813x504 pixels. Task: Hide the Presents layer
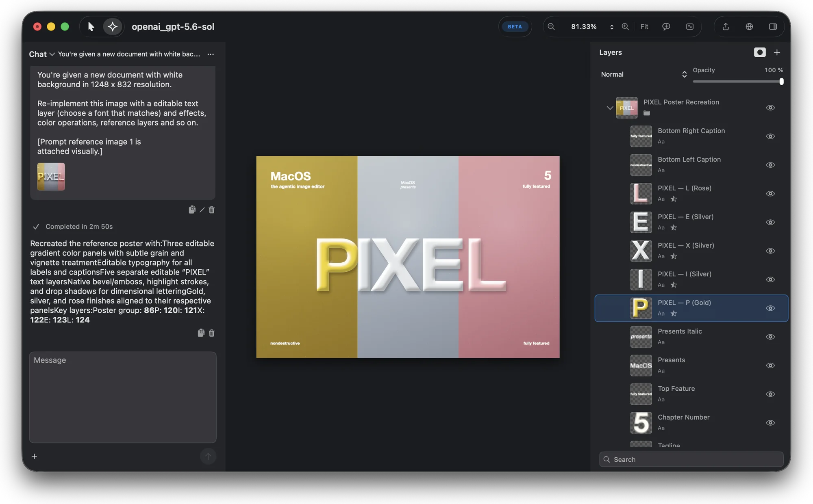[x=770, y=366]
